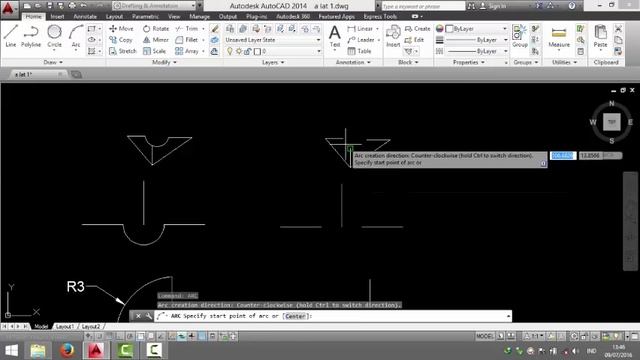640x360 pixels.
Task: Click the TOP face of the ViewCube
Action: [x=611, y=122]
